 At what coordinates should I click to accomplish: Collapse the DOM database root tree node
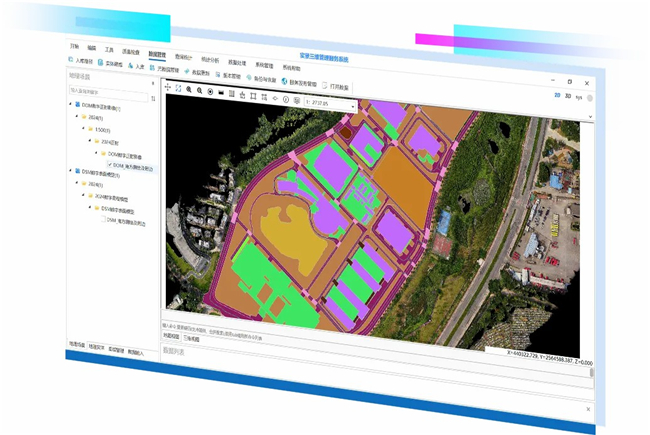pyautogui.click(x=71, y=106)
